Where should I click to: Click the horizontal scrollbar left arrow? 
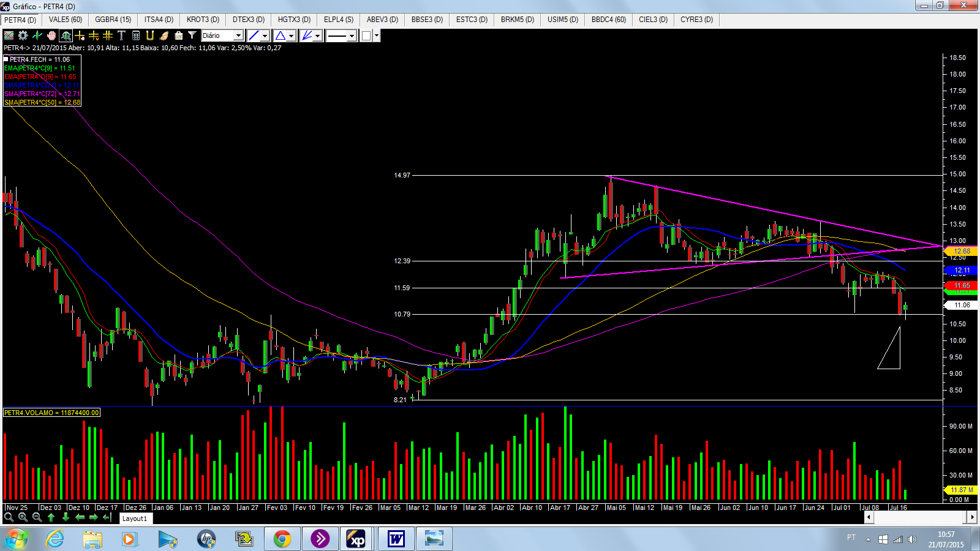coord(869,517)
